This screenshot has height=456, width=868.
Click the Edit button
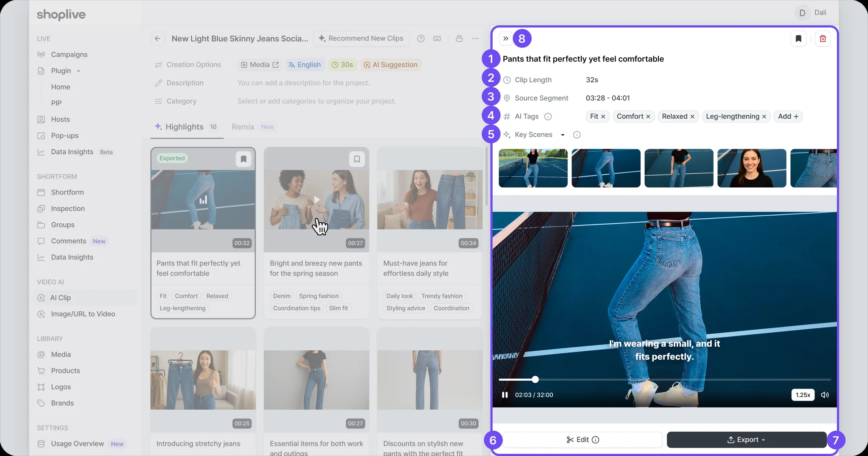pos(583,440)
